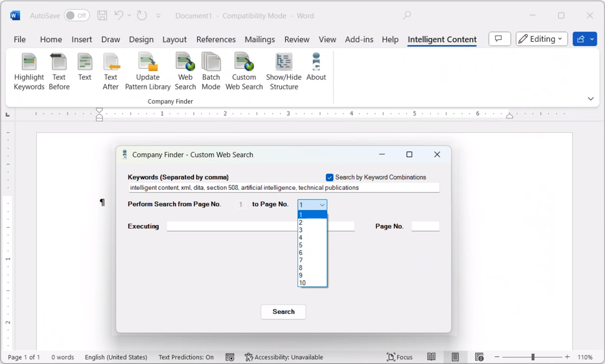605x364 pixels.
Task: Open the Design tab
Action: 141,39
